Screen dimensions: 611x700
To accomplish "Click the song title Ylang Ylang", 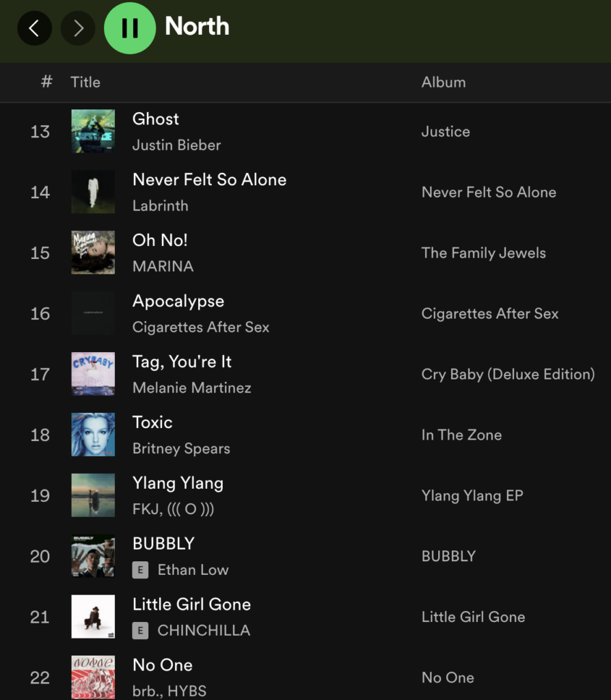I will click(x=178, y=483).
